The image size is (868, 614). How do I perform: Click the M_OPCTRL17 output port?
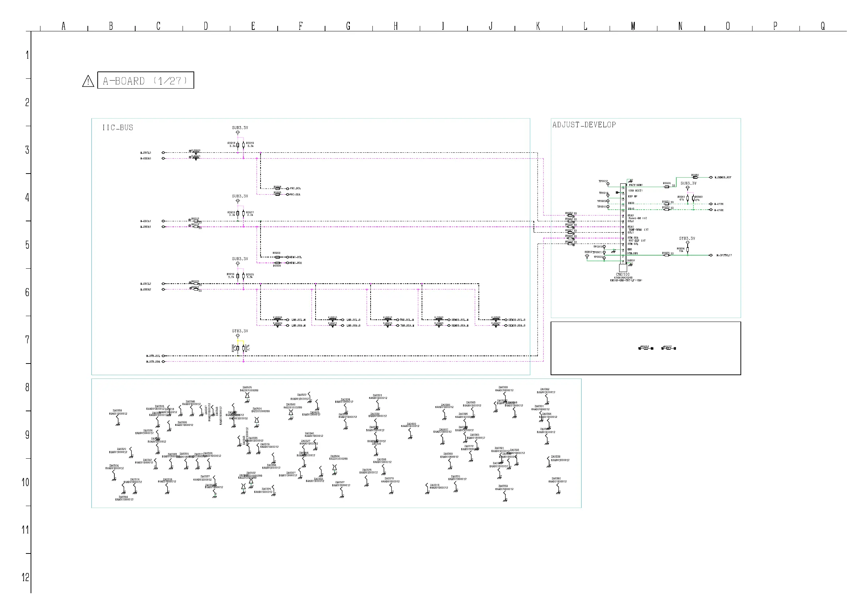coord(711,255)
